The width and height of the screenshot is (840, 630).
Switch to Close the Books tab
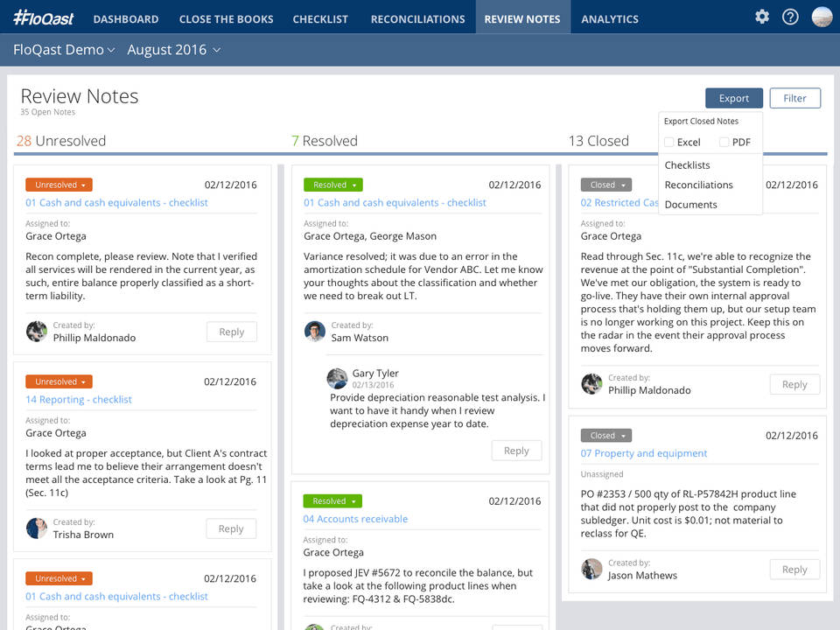[x=226, y=19]
